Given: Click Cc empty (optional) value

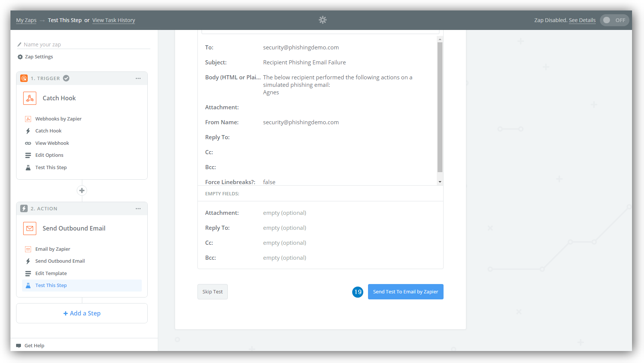Looking at the screenshot, I should point(285,243).
